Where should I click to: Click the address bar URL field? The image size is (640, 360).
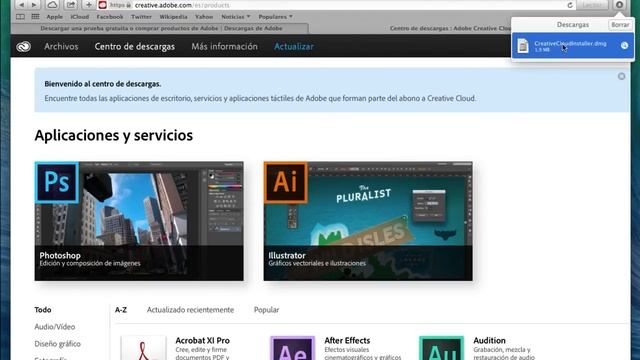point(338,5)
